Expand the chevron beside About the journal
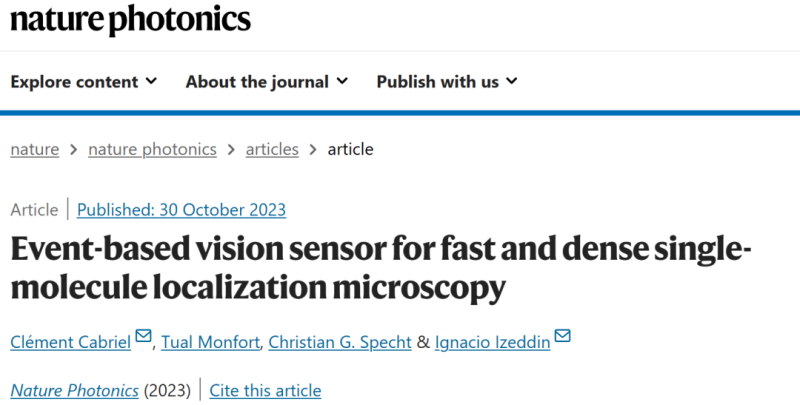This screenshot has height=405, width=800. click(342, 81)
